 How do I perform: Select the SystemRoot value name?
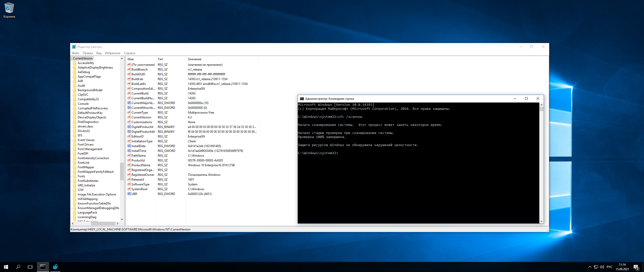click(139, 189)
